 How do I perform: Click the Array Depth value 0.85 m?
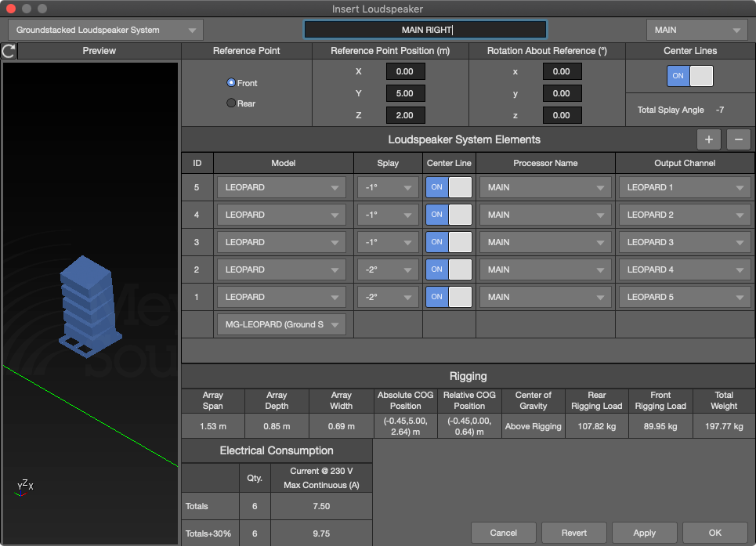point(277,426)
